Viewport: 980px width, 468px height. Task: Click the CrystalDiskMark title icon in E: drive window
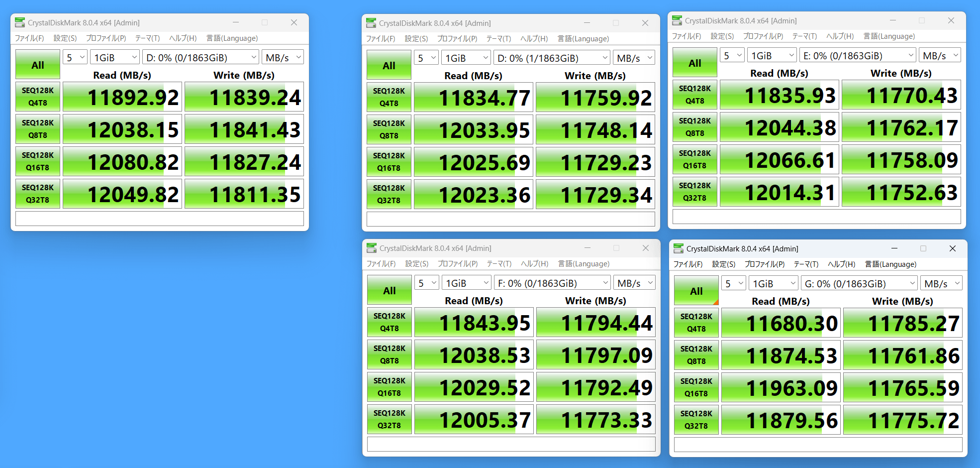[677, 20]
